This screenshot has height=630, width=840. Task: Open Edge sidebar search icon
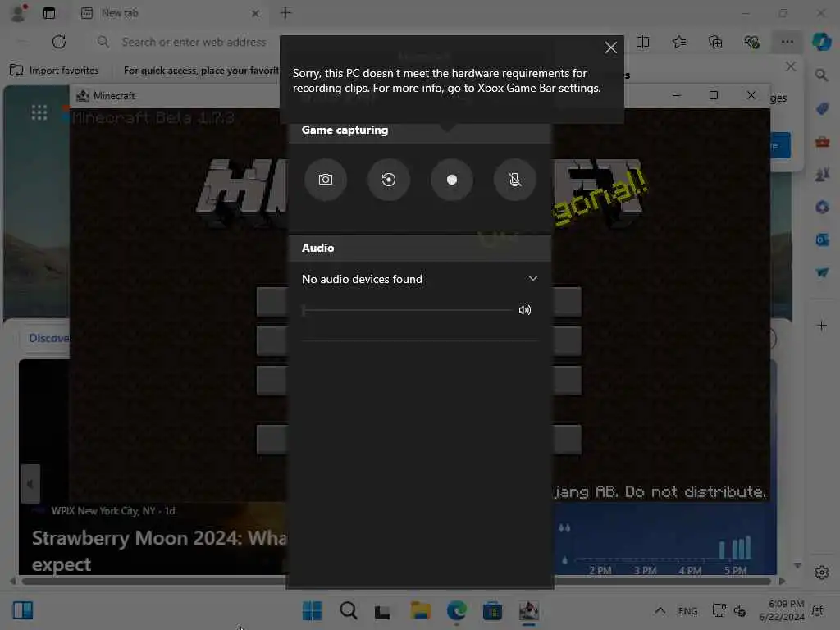tap(821, 75)
